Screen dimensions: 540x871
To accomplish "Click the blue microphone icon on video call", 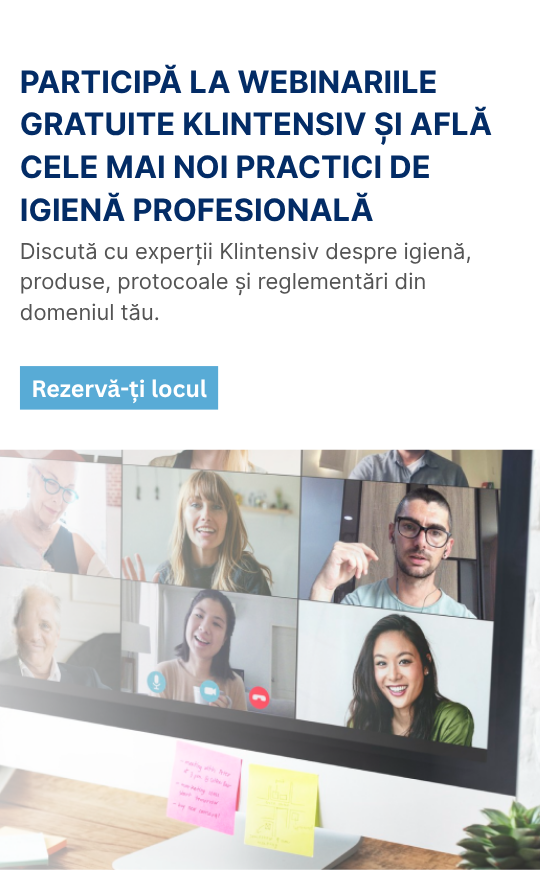I will click(x=156, y=682).
